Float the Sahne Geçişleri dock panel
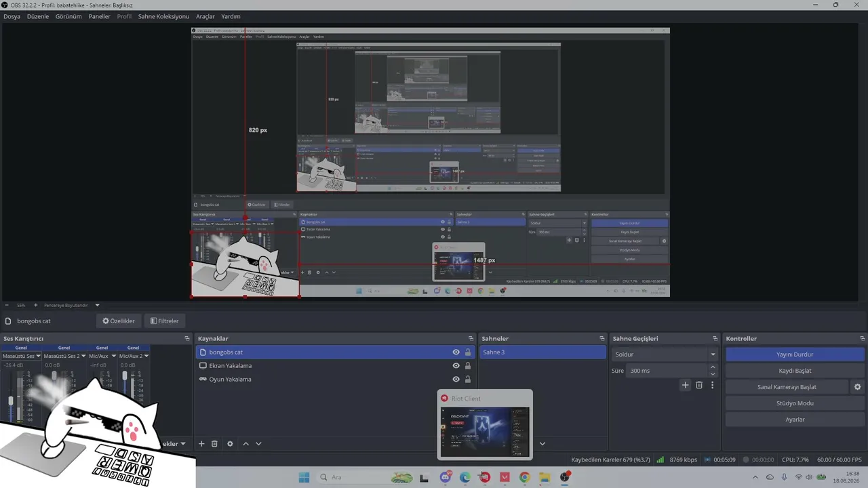 coord(715,338)
